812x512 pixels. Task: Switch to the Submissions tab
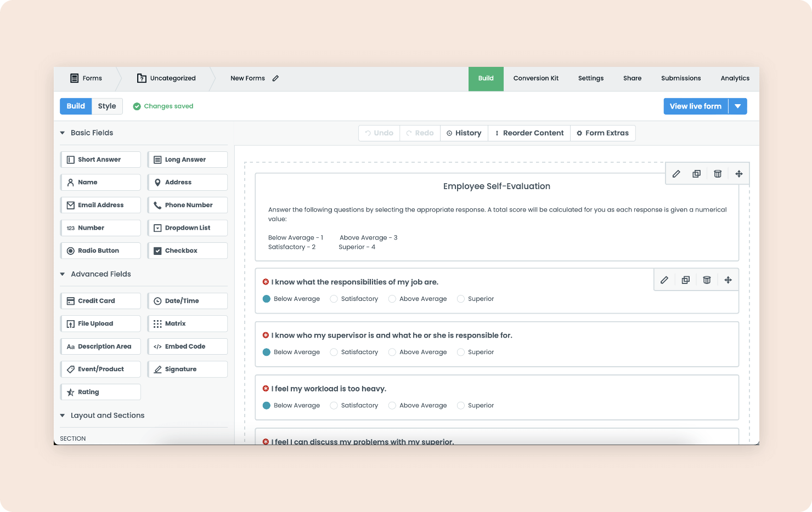click(x=680, y=78)
